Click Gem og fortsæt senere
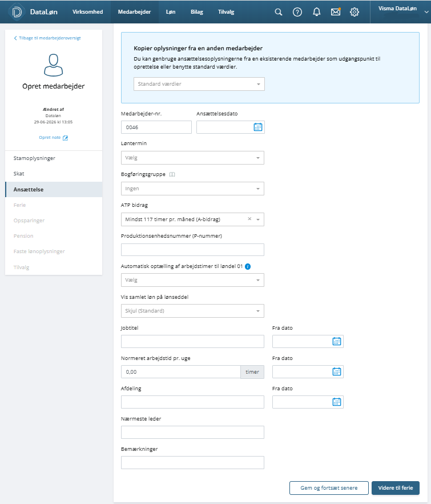The height and width of the screenshot is (504, 431). (x=329, y=488)
